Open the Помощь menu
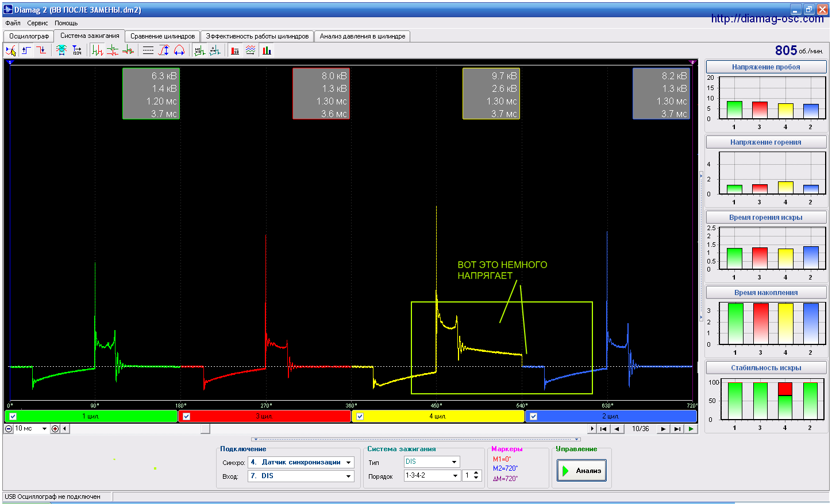832x504 pixels. (66, 23)
